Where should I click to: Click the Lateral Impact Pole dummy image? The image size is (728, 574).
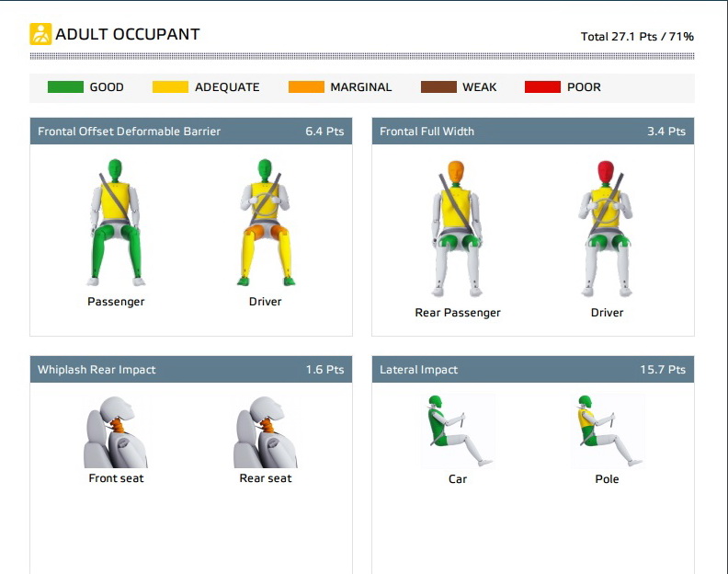click(x=608, y=431)
